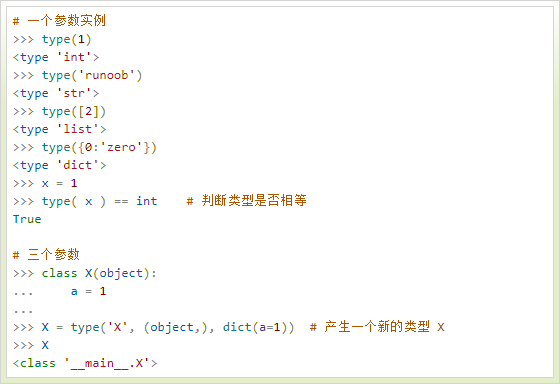The height and width of the screenshot is (384, 560).
Task: Click the indented line a = 1
Action: (x=88, y=291)
